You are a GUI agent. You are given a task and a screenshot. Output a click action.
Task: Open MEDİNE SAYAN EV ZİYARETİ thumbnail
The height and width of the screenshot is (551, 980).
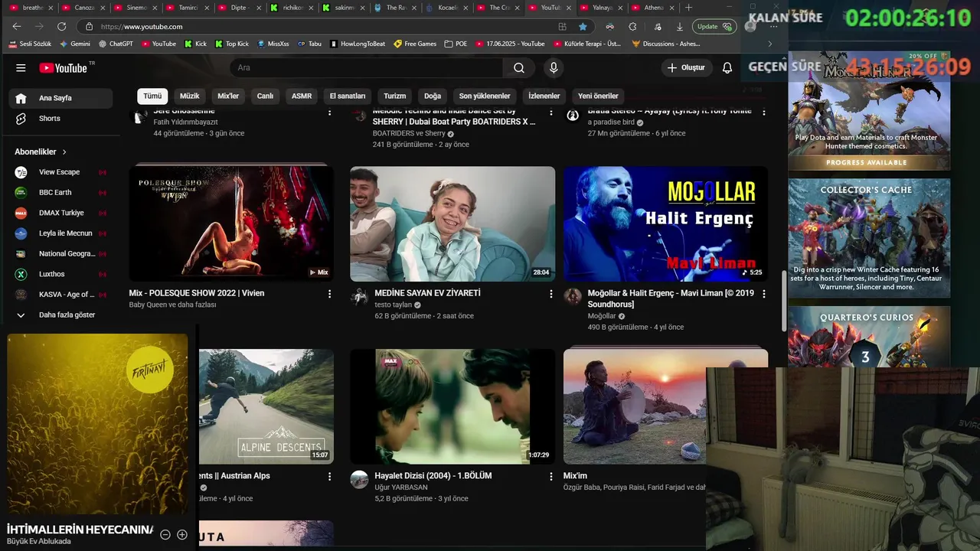[x=452, y=223]
